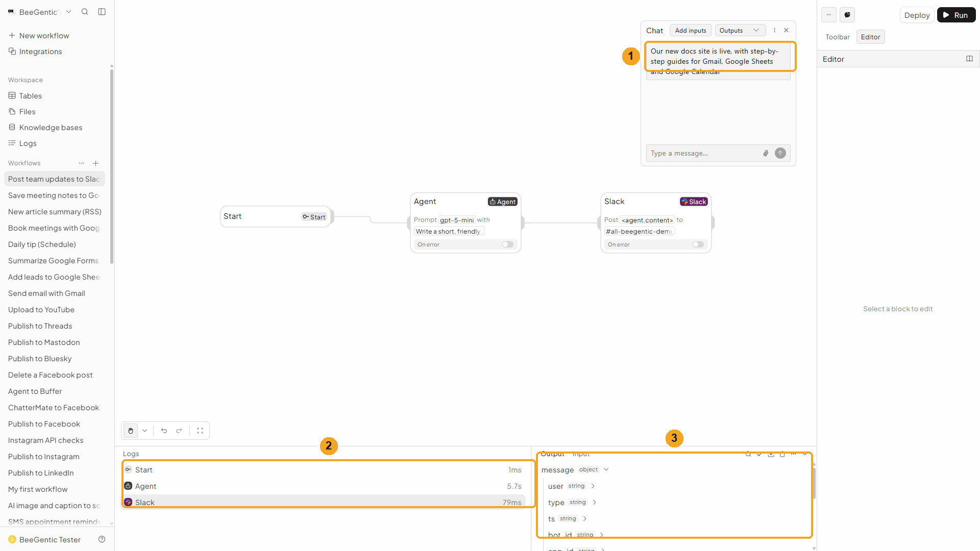Viewport: 980px width, 551px height.
Task: Toggle the Agent block On error switch
Action: (507, 244)
